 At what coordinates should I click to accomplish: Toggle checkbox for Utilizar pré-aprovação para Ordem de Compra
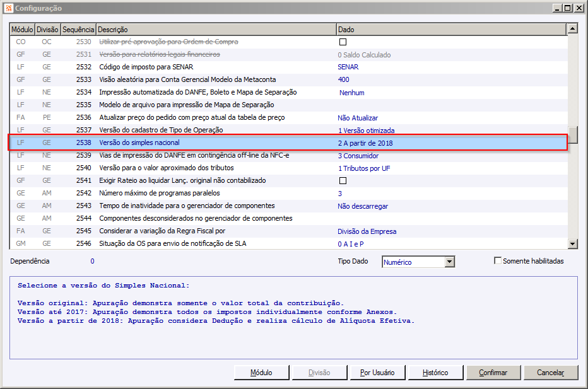343,42
